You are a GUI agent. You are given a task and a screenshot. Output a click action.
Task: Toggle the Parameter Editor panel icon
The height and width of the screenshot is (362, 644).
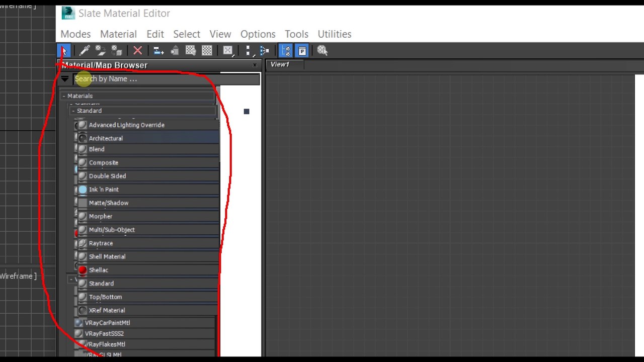(x=302, y=51)
